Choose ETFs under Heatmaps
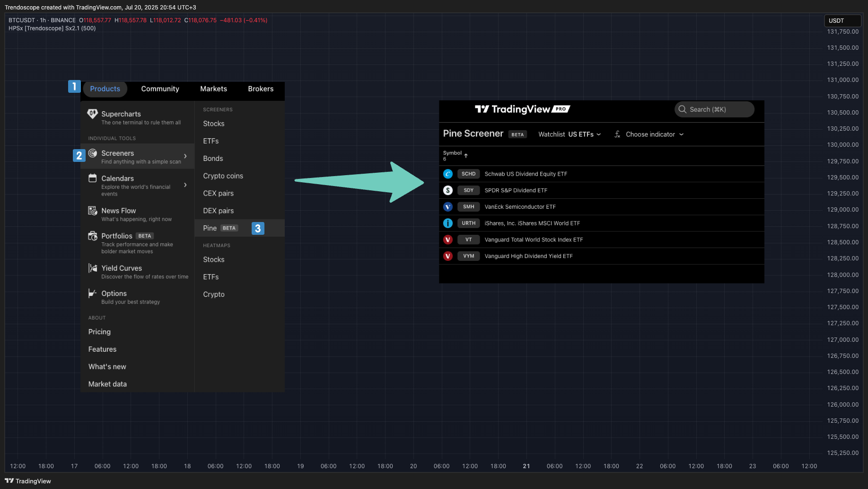 pos(211,277)
